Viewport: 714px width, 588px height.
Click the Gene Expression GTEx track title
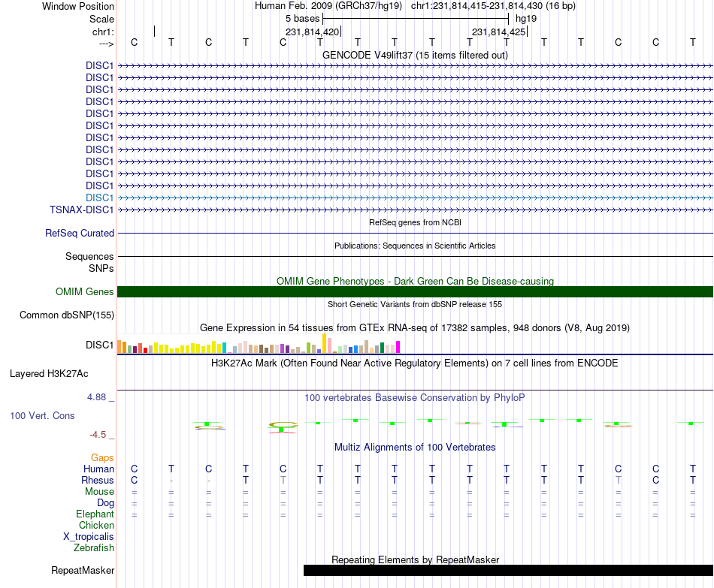coord(415,327)
